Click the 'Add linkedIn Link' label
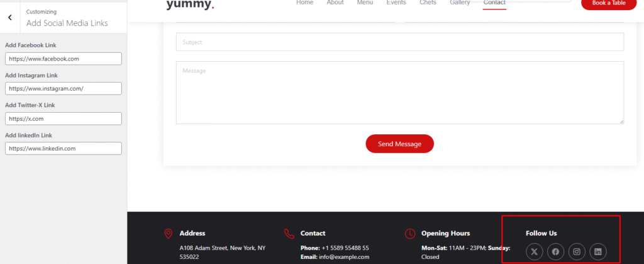Screen dimensions: 644x264 (29, 135)
